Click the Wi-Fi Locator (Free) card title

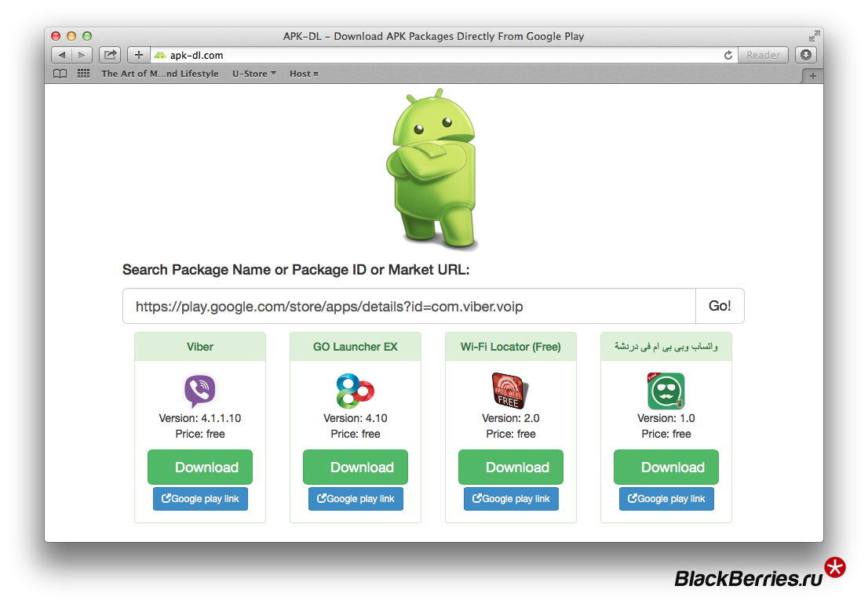(510, 347)
